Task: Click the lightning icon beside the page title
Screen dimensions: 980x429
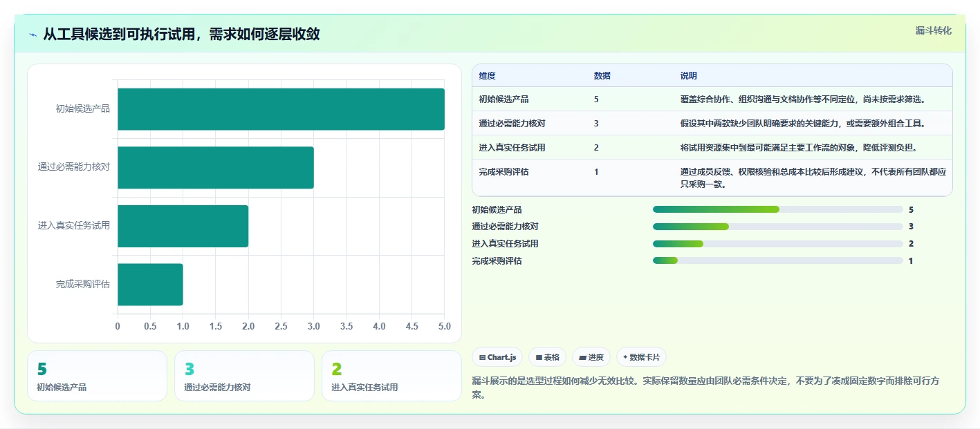Action: tap(33, 35)
